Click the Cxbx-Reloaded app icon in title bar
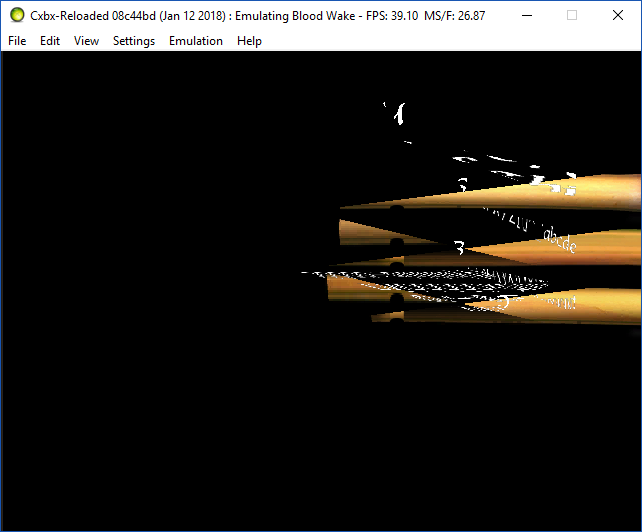 [x=17, y=15]
